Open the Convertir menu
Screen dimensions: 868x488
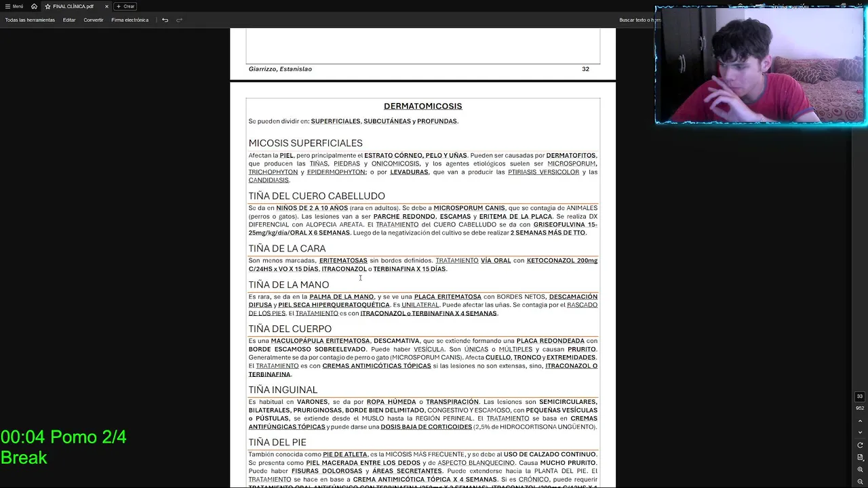pyautogui.click(x=94, y=20)
